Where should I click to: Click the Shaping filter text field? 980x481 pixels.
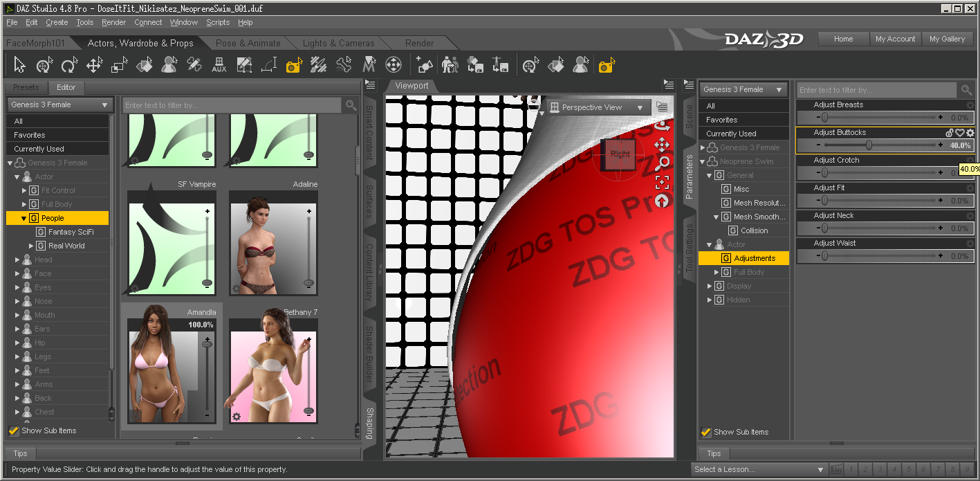232,105
